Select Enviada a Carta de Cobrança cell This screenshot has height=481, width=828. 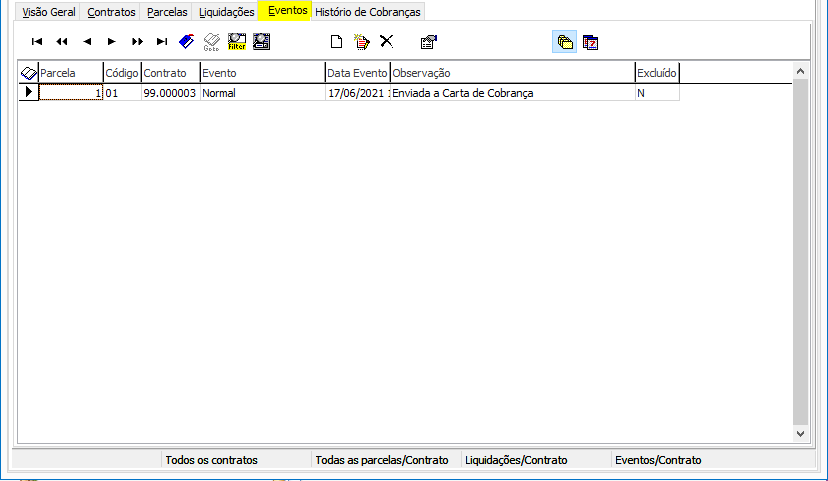pos(512,93)
